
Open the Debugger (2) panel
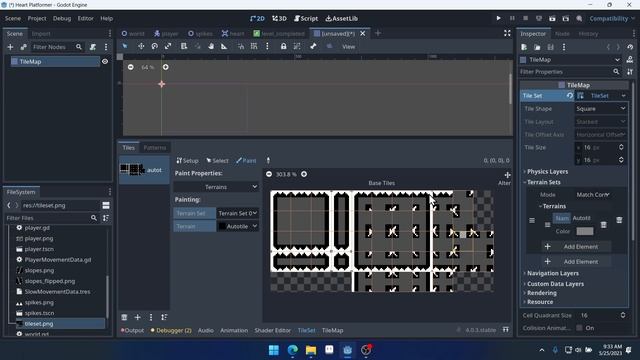[171, 330]
